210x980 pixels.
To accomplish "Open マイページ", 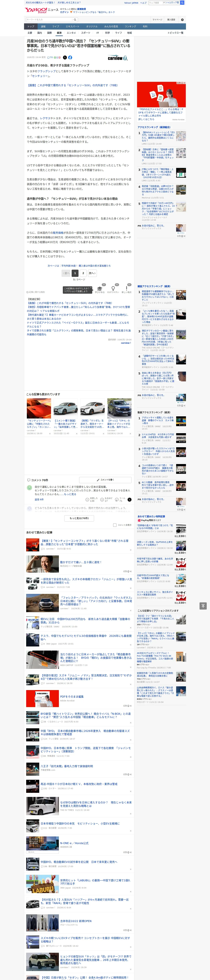I will [x=157, y=20].
